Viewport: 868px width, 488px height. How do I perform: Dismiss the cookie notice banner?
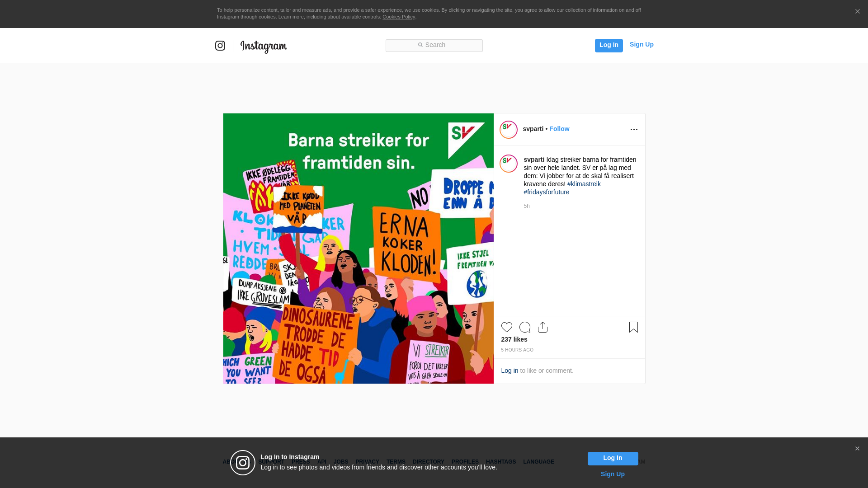point(857,11)
